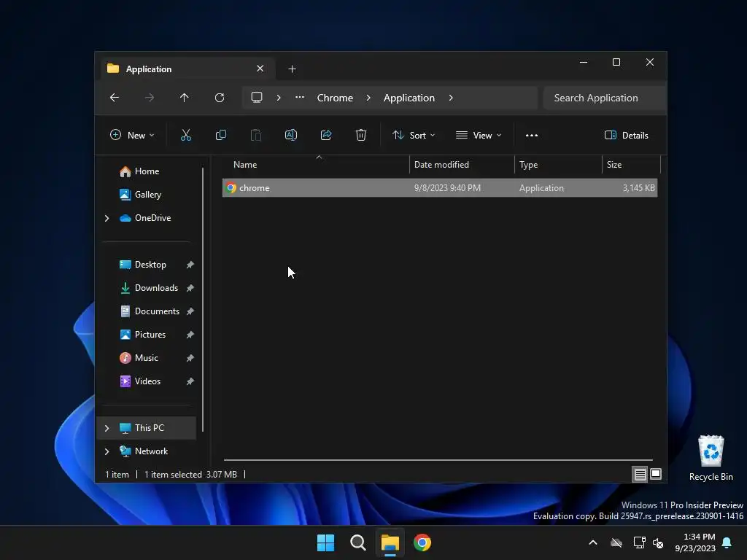The width and height of the screenshot is (747, 560).
Task: Expand hidden breadcrumb path ellipsis
Action: (300, 97)
